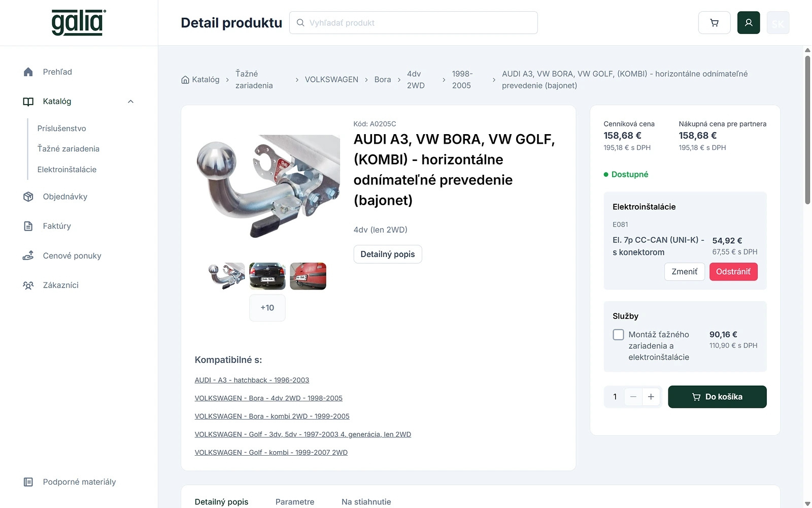Click the VOLKSWAGEN breadcrumb
The height and width of the screenshot is (508, 812).
point(331,80)
